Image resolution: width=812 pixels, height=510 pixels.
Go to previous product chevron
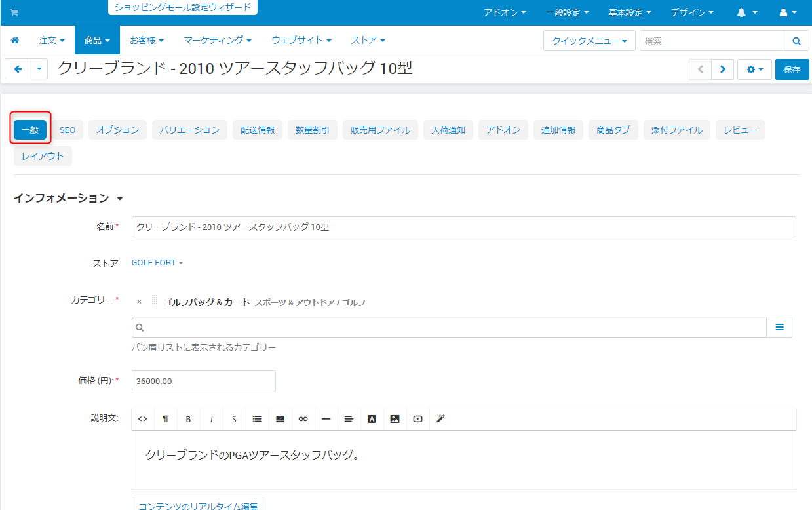pyautogui.click(x=700, y=69)
